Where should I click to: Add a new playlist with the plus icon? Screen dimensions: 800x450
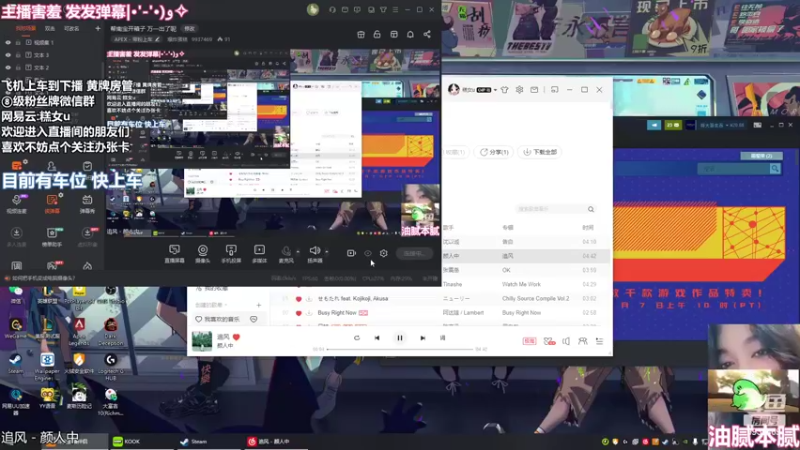[x=259, y=305]
